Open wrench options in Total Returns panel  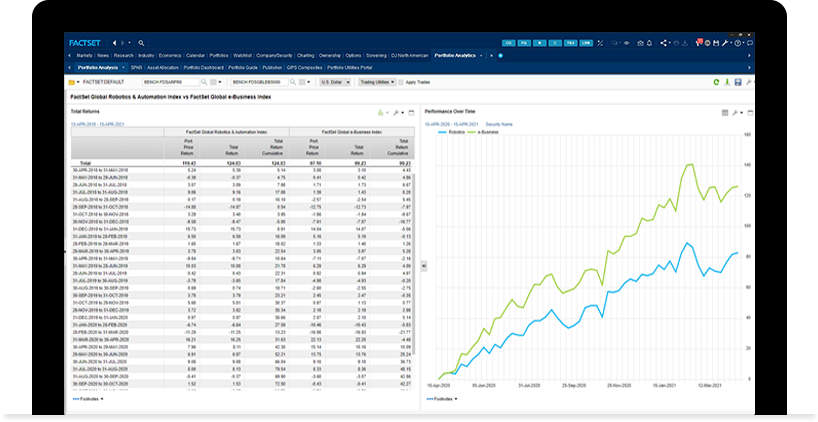click(x=396, y=113)
